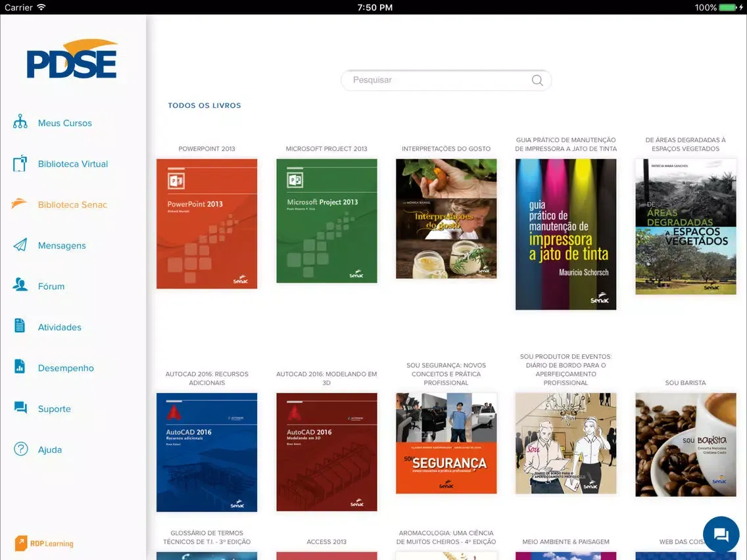Click the Meus Cursos hierarchy icon

tap(20, 122)
